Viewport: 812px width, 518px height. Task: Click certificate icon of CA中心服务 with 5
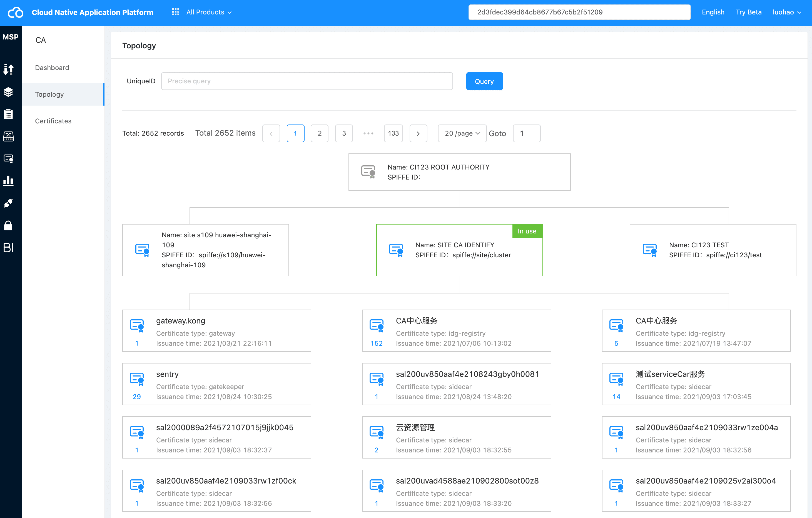pyautogui.click(x=616, y=326)
